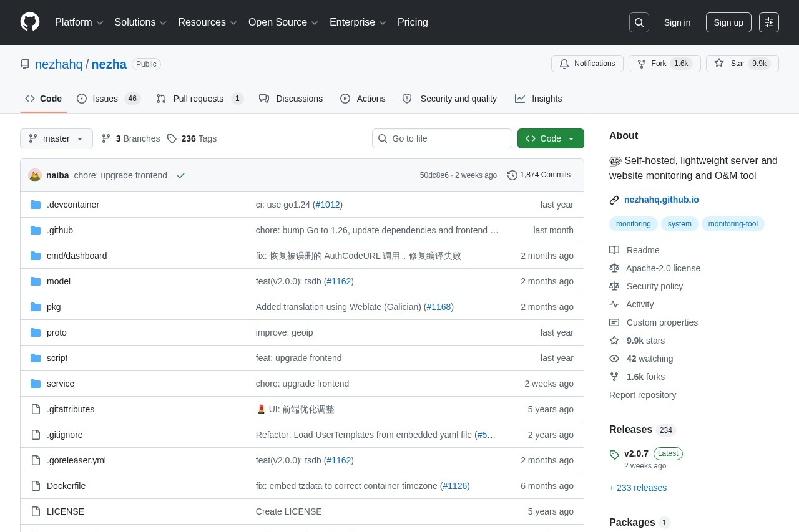Click the Notifications bell button

pyautogui.click(x=587, y=64)
